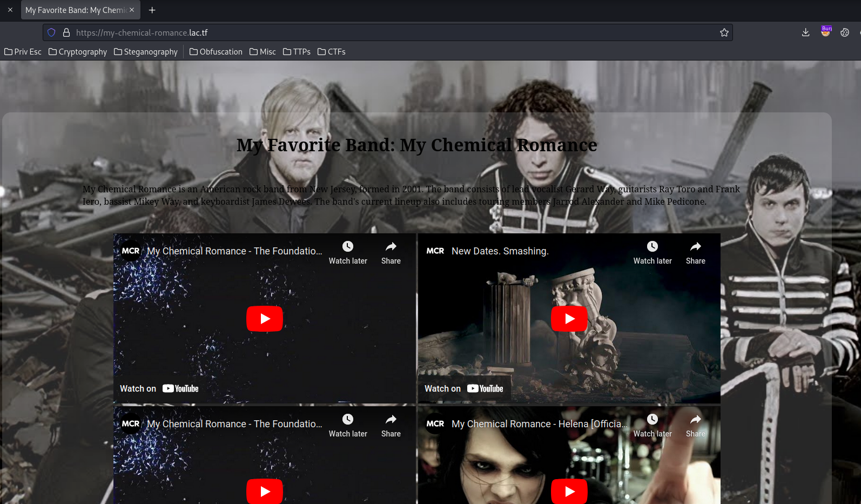Watch later on bottom-left Foundations video
The width and height of the screenshot is (861, 504).
348,425
